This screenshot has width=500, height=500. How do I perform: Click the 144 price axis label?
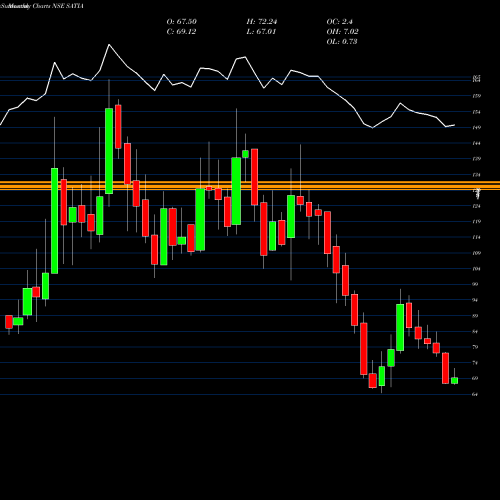click(x=477, y=143)
